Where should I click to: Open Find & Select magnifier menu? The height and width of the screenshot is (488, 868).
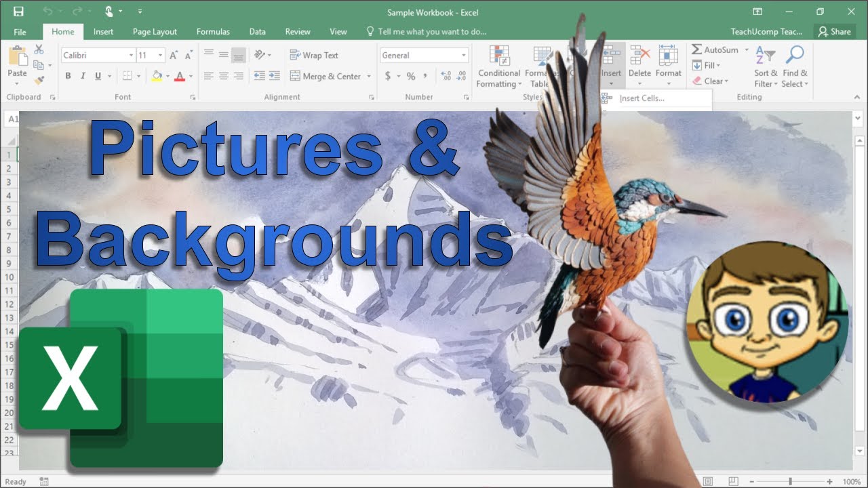795,67
